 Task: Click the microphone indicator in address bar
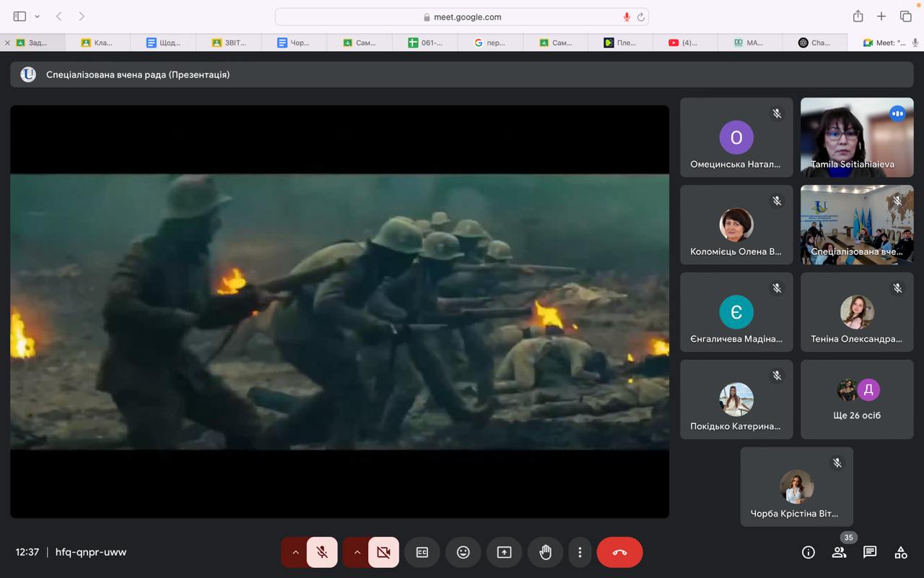pyautogui.click(x=627, y=17)
